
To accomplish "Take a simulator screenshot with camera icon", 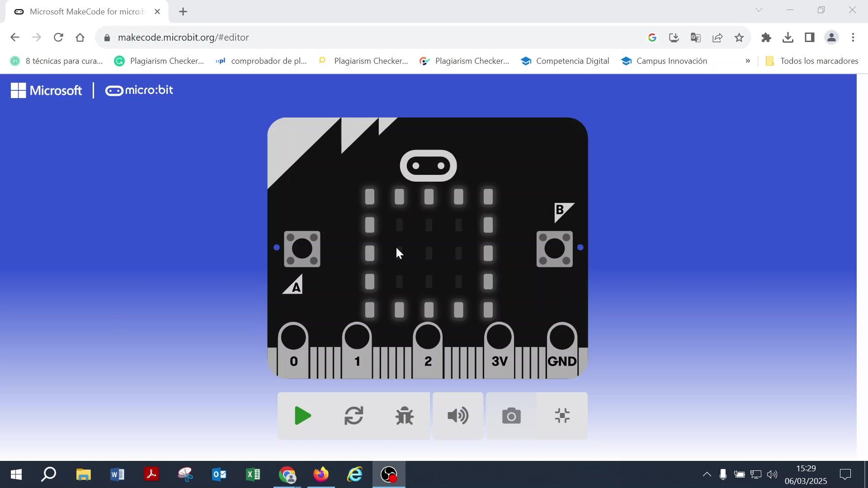I will click(511, 416).
